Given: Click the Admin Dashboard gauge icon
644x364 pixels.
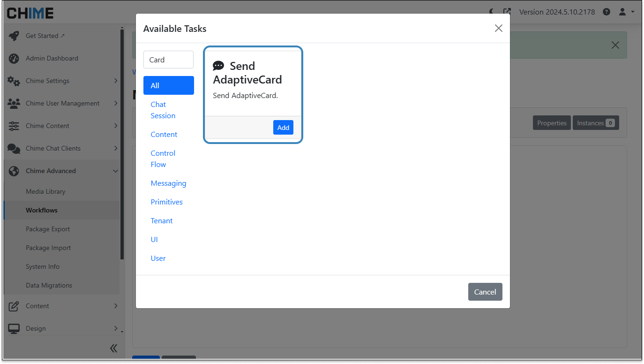Looking at the screenshot, I should click(x=14, y=59).
